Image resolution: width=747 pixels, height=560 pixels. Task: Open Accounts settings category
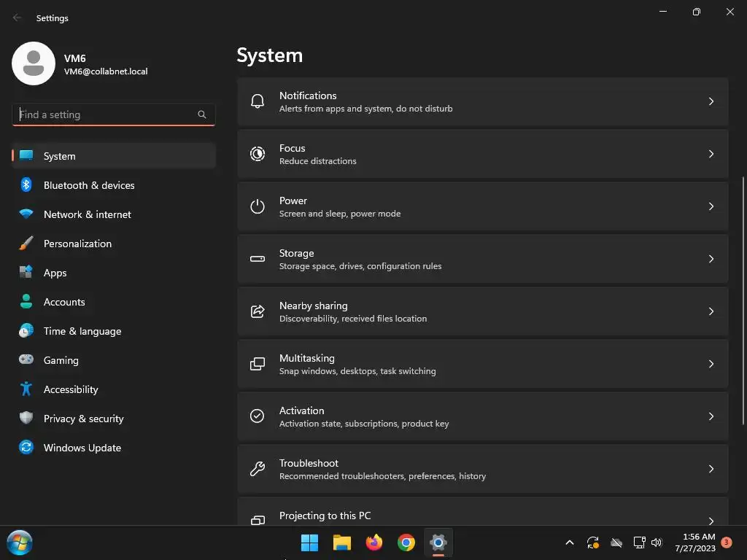point(114,302)
